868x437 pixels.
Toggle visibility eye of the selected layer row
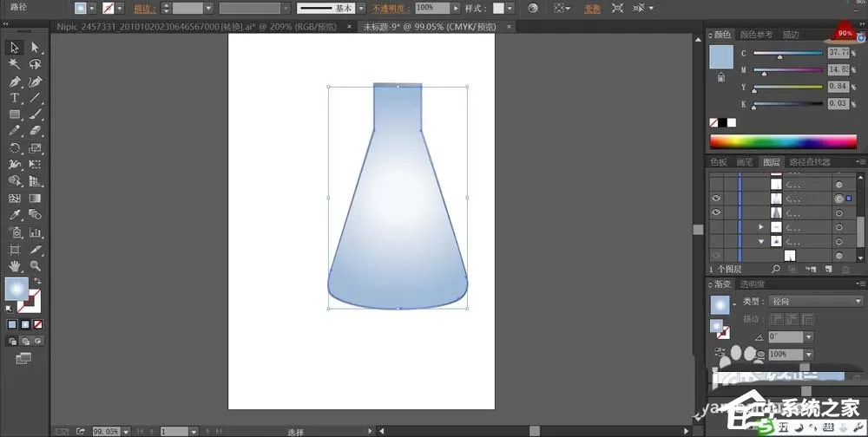pos(716,198)
